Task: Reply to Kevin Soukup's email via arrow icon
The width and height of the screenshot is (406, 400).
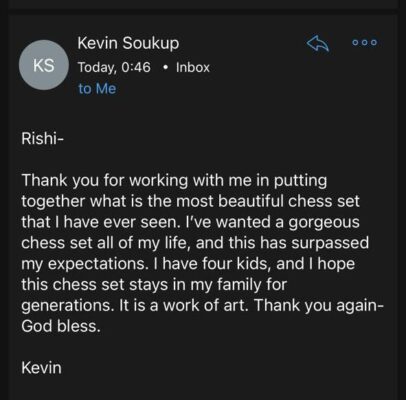Action: click(318, 44)
